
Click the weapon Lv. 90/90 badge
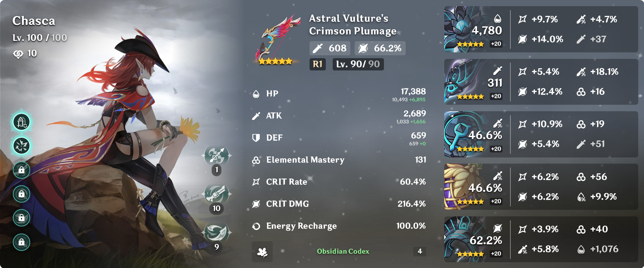(358, 64)
